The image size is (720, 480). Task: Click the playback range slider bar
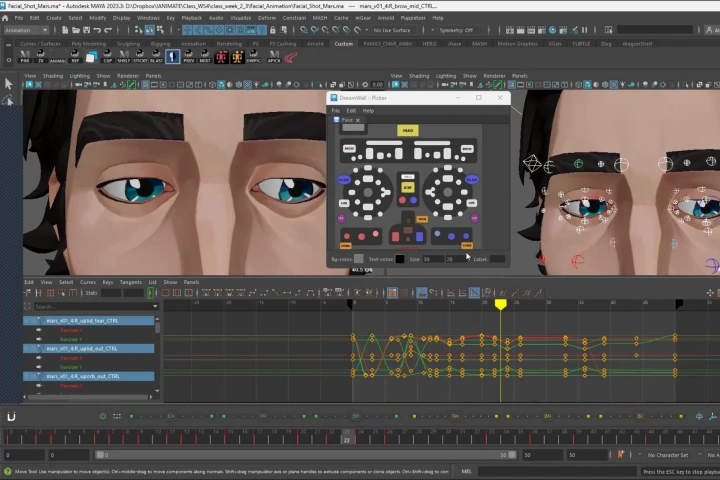point(305,455)
